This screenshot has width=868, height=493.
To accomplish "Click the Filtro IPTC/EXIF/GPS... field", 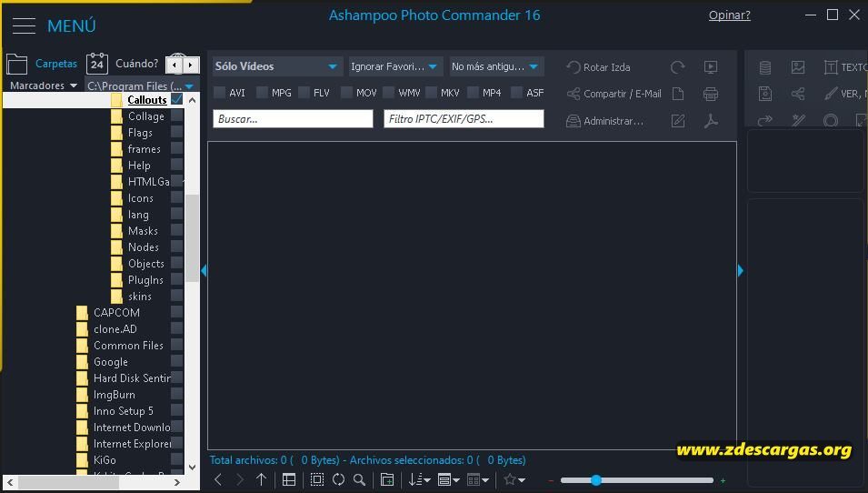I will point(464,118).
